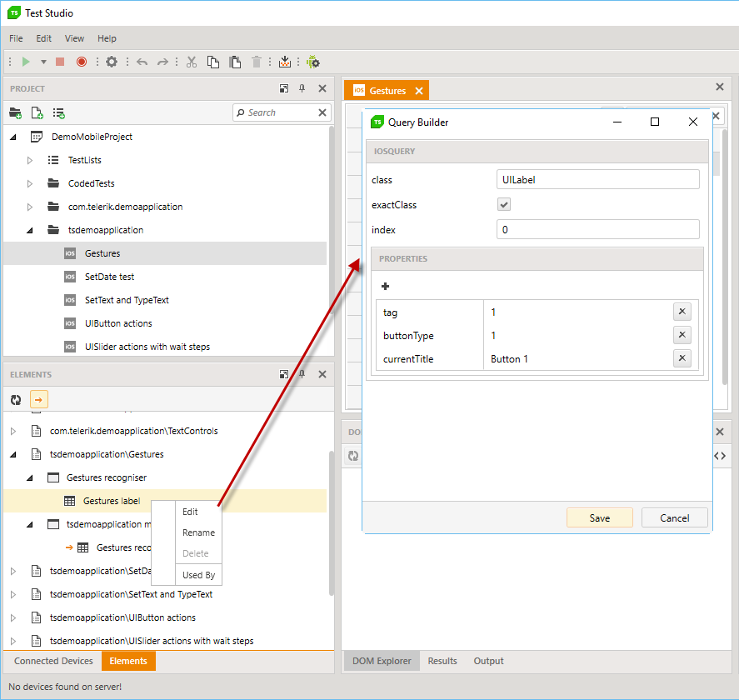
Task: Collapse tsdemoapplication\Gestures in Elements
Action: [13, 454]
